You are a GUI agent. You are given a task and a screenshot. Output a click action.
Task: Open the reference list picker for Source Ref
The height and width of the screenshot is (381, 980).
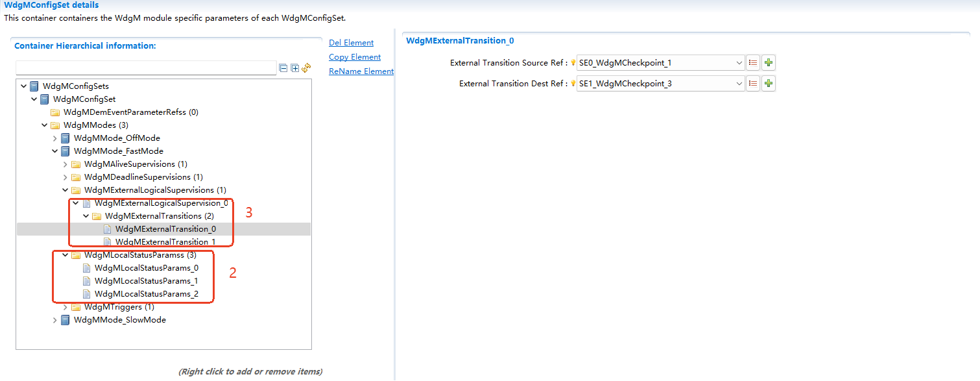coord(752,62)
